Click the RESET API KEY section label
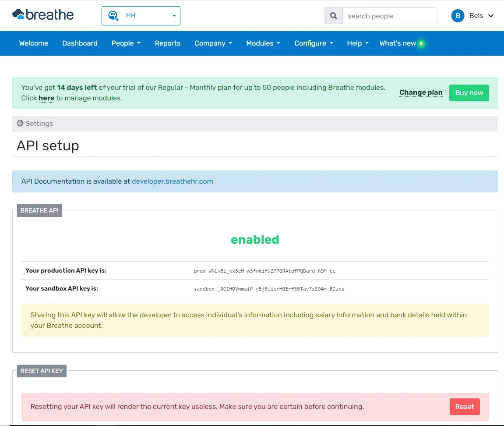 point(42,371)
